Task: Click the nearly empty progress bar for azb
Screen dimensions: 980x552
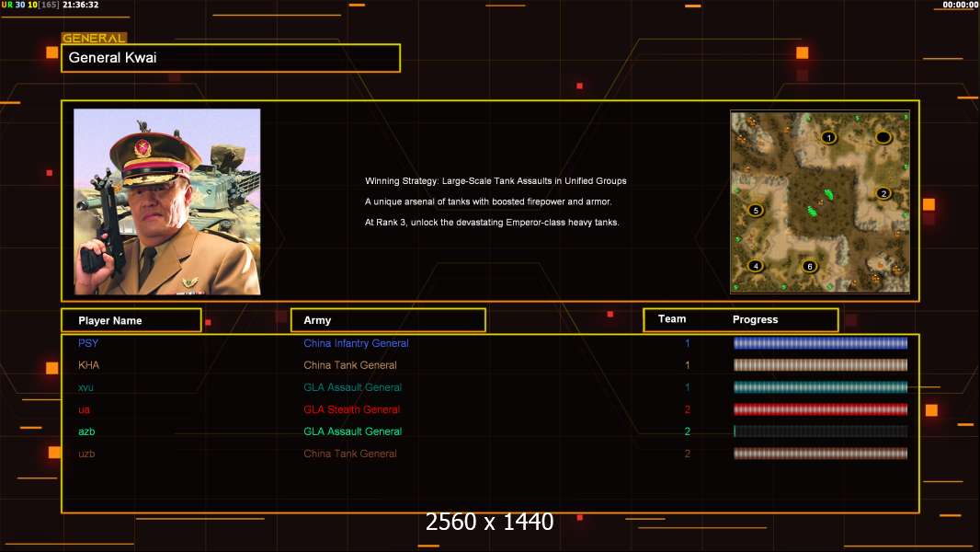Action: click(x=820, y=431)
